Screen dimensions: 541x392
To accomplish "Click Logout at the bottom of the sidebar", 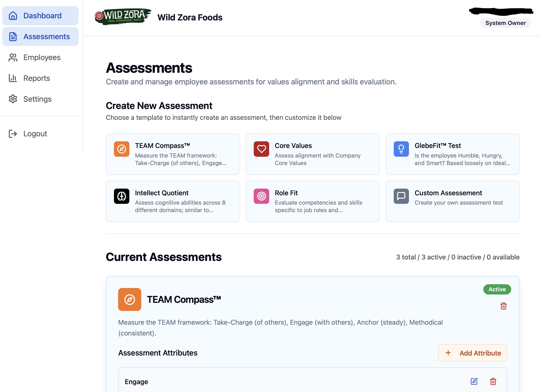I will (35, 133).
